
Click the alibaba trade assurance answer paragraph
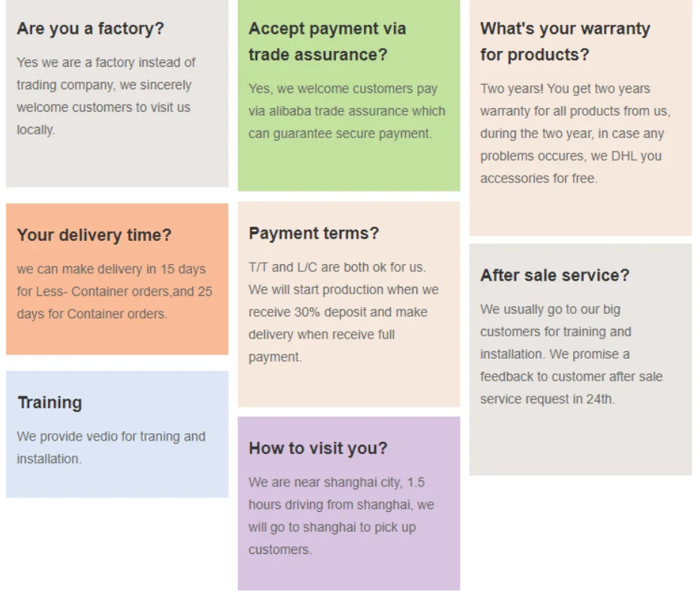347,111
